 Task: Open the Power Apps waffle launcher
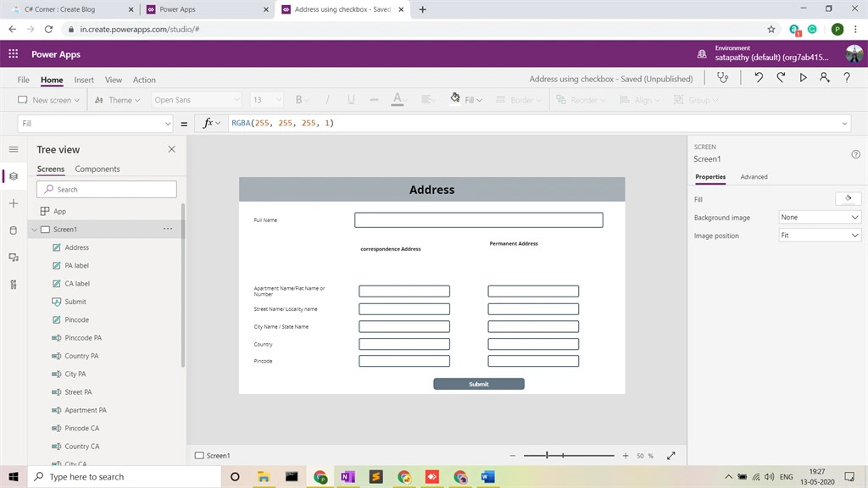(14, 53)
